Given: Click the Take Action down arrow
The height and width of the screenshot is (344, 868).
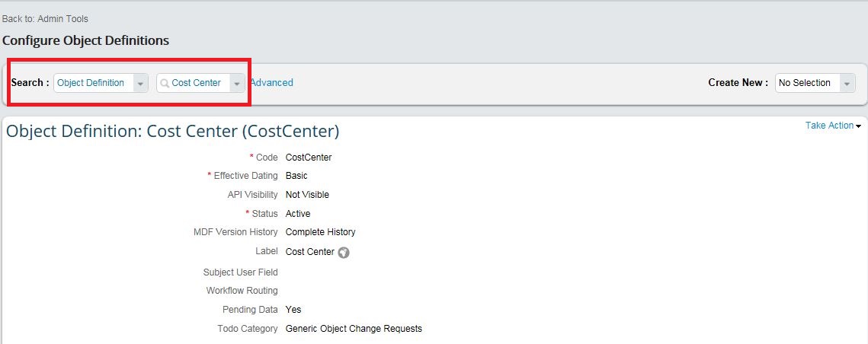Looking at the screenshot, I should [859, 126].
